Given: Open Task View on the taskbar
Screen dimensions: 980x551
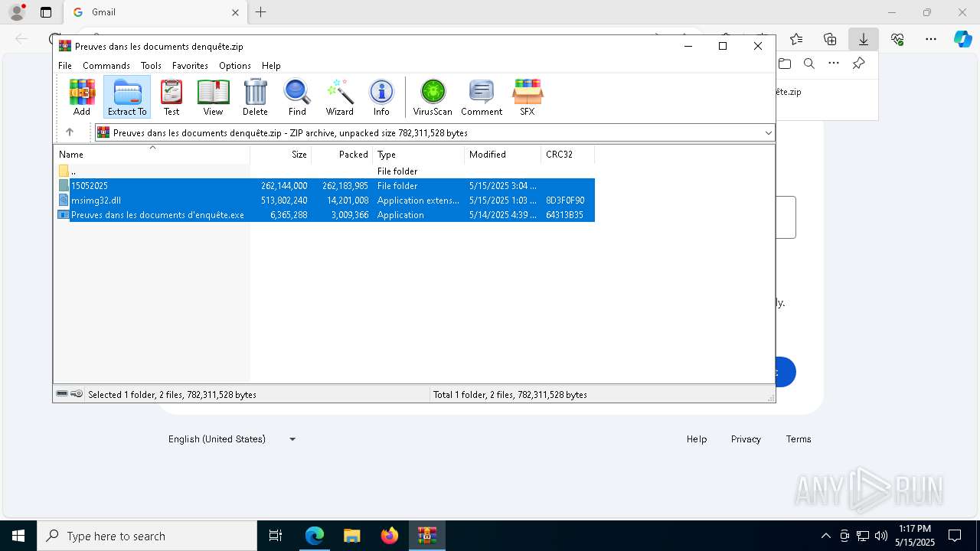Looking at the screenshot, I should pos(276,536).
